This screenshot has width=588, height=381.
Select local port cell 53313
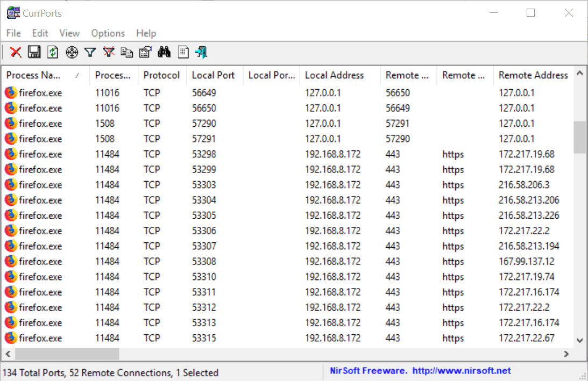click(x=204, y=322)
